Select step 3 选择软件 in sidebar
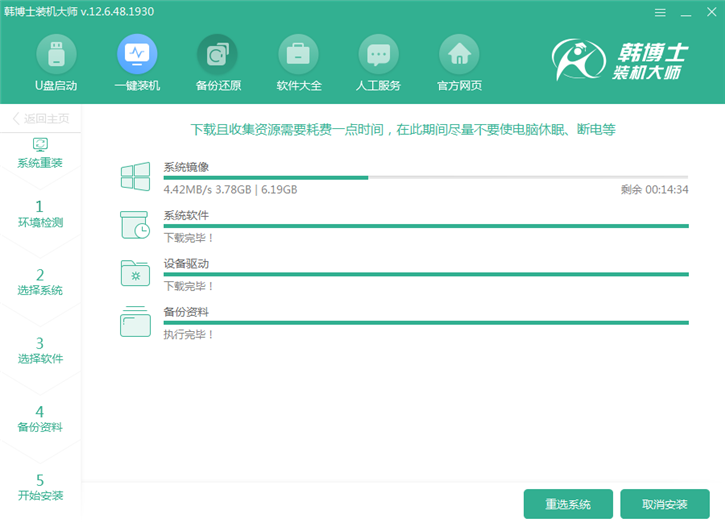This screenshot has width=725, height=522. click(40, 350)
